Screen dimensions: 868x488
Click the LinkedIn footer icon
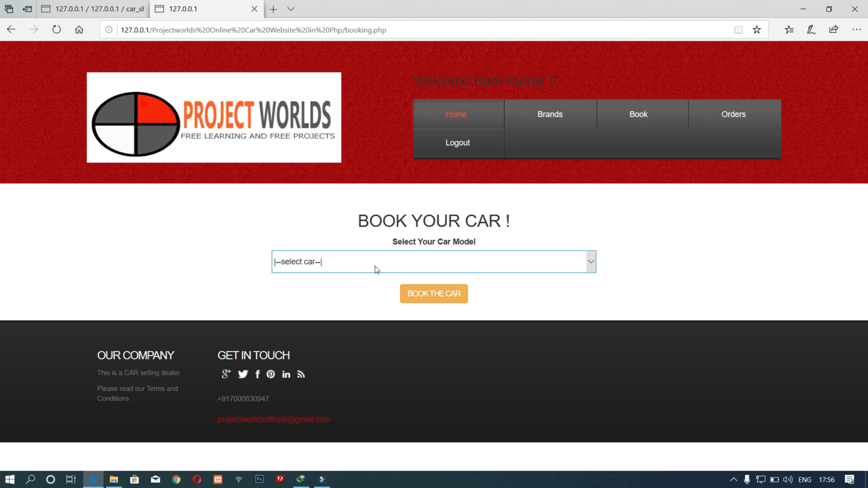click(286, 374)
